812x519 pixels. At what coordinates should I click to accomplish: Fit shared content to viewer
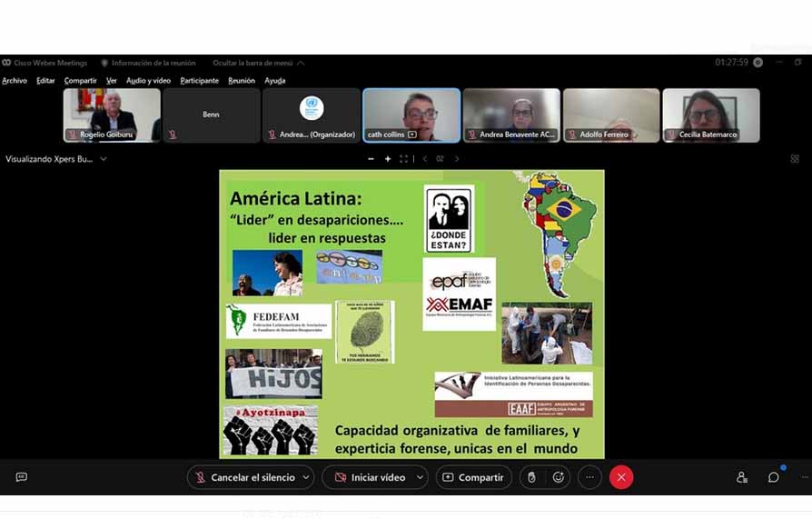(x=403, y=159)
